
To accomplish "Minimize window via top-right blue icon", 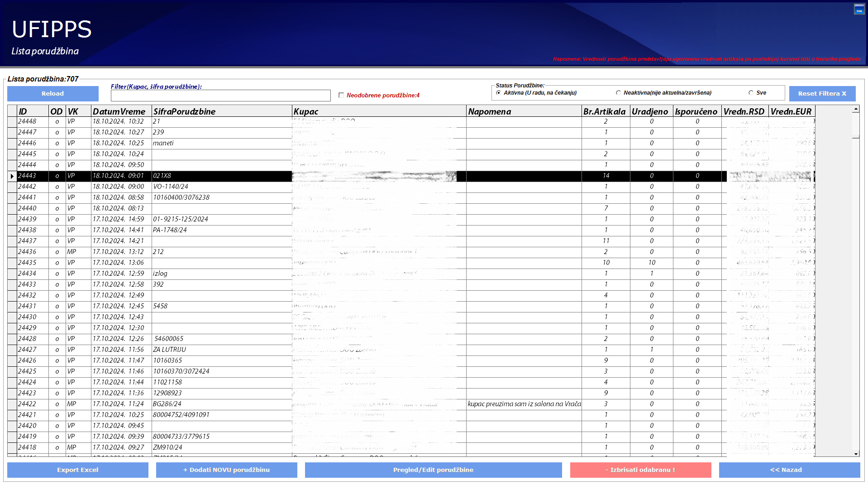I will click(x=859, y=9).
